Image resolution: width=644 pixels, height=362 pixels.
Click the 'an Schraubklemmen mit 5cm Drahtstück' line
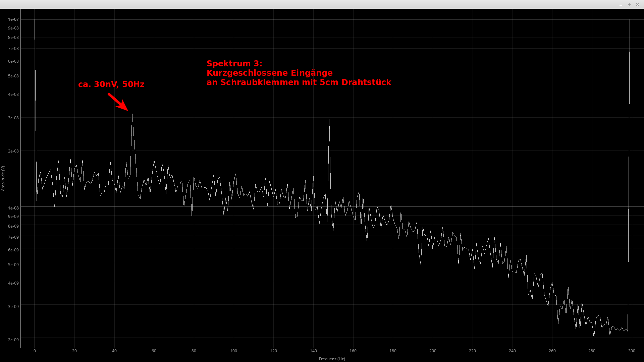coord(299,82)
